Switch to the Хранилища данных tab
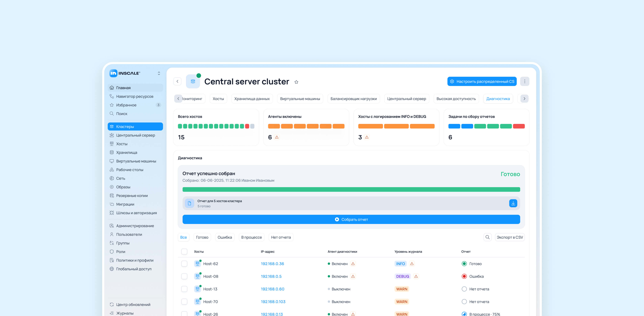 (252, 99)
